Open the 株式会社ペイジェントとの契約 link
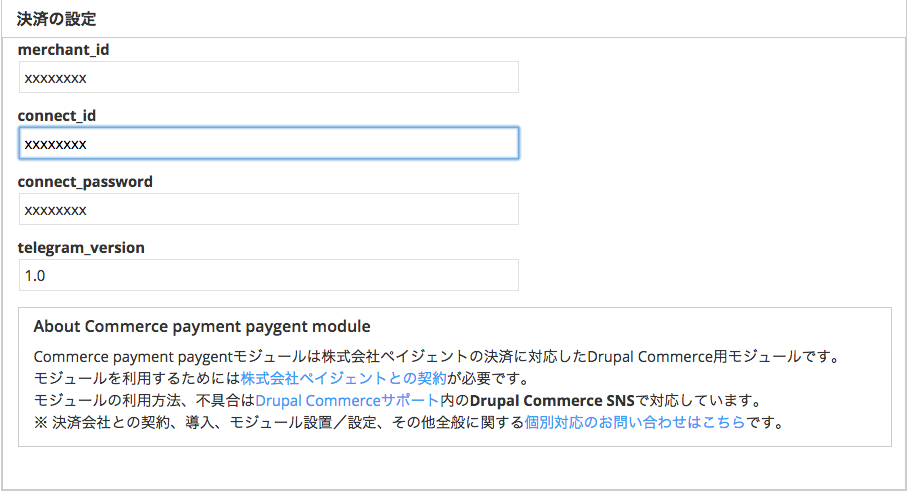Image resolution: width=909 pixels, height=496 pixels. click(343, 378)
